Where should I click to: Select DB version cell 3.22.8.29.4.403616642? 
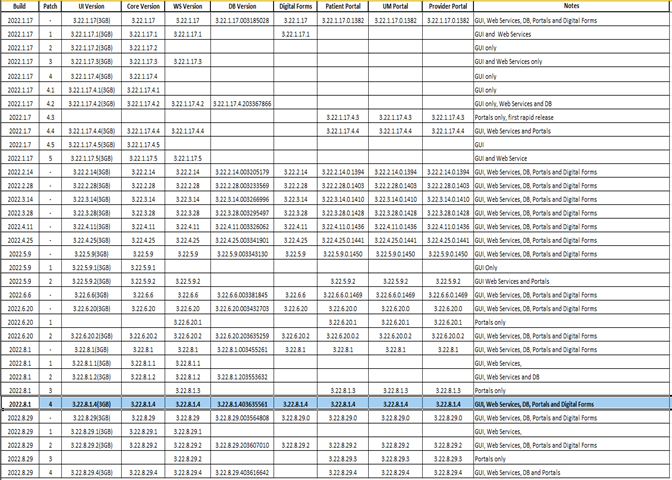click(x=240, y=472)
